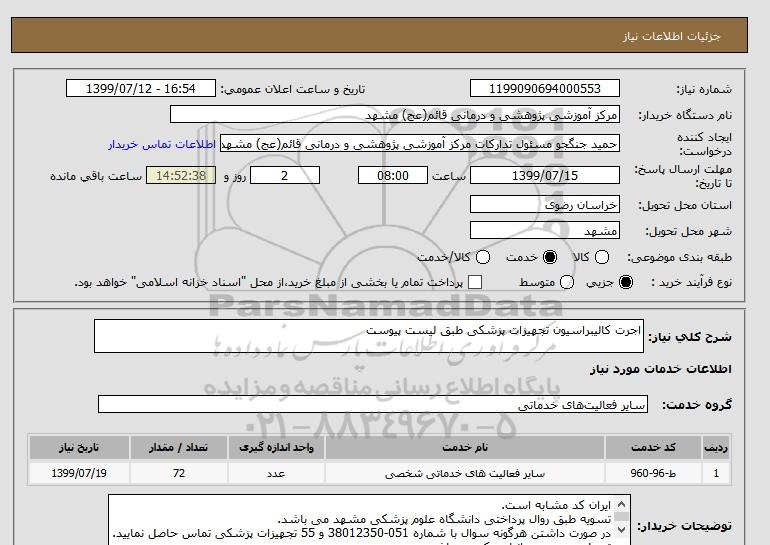Screen dimensions: 770x545
Task: Click the ردیف column header
Action: 716,447
